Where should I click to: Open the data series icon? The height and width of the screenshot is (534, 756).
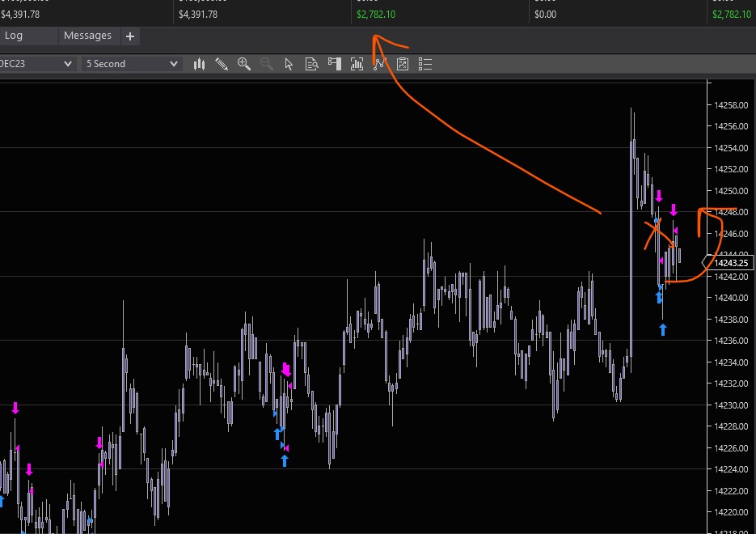click(x=357, y=64)
